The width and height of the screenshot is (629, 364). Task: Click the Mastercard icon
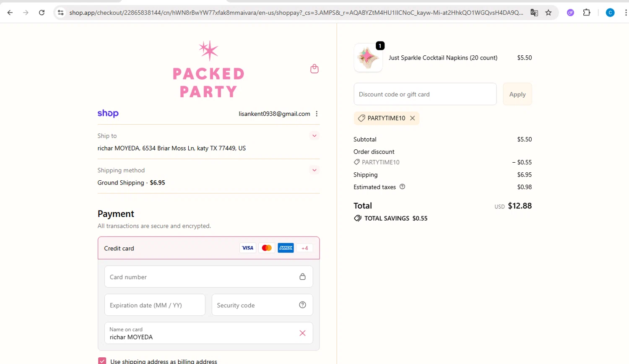(267, 248)
